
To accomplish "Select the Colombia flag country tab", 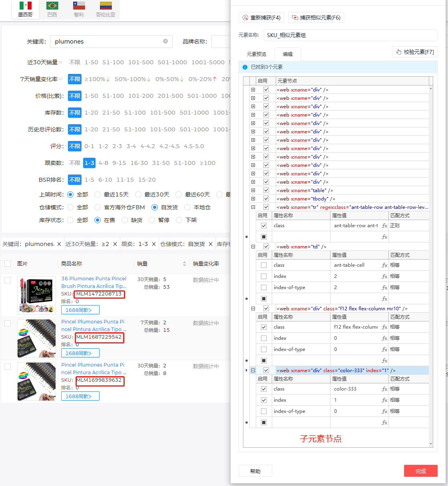I will point(106,9).
